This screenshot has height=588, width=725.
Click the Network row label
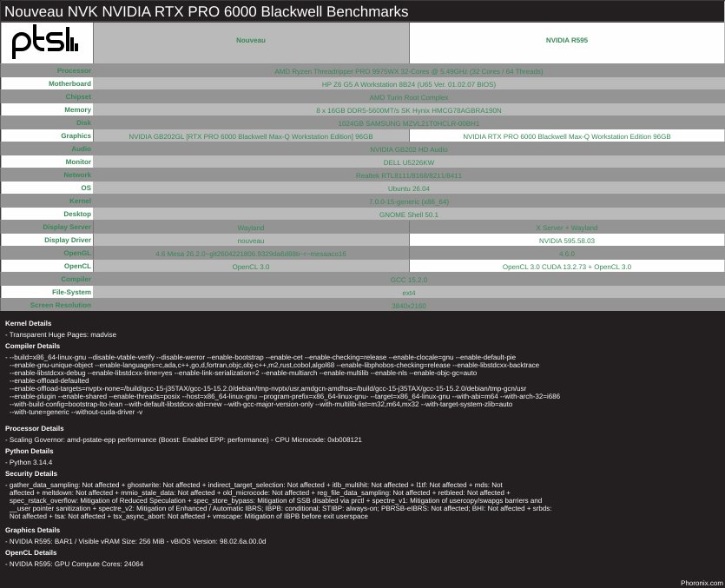[77, 175]
